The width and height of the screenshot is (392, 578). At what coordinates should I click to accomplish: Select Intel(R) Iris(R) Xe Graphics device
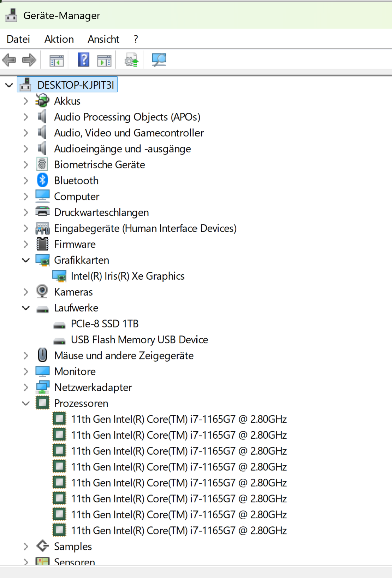(127, 276)
